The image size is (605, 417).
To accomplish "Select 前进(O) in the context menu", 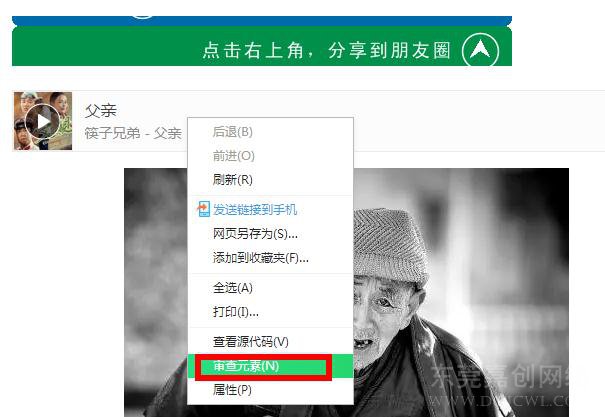I will click(x=234, y=156).
